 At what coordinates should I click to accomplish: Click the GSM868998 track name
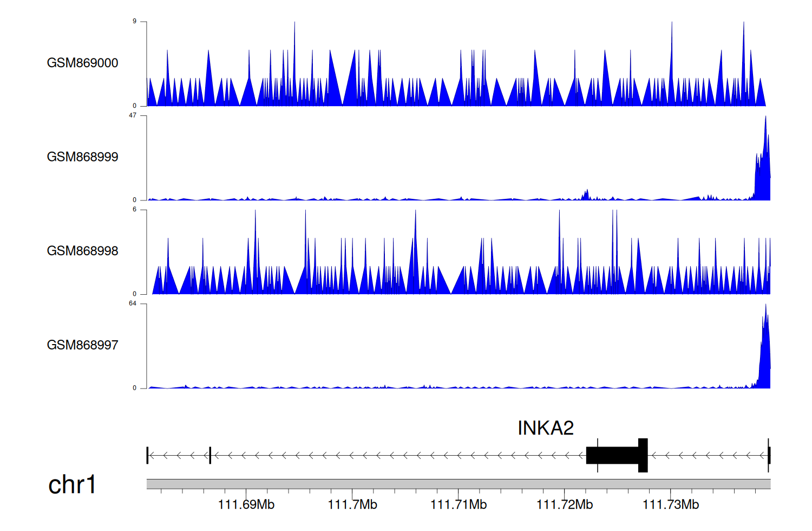point(82,251)
